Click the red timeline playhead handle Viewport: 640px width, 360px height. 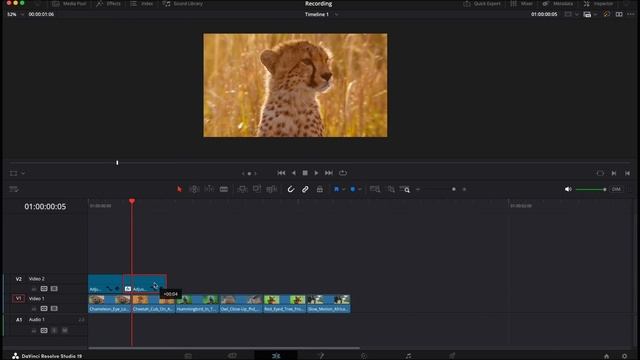point(132,201)
